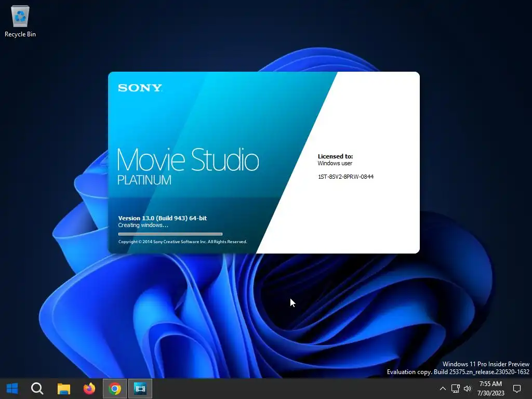Viewport: 532px width, 399px height.
Task: Click the Sony copyright 2014 line
Action: [182, 242]
